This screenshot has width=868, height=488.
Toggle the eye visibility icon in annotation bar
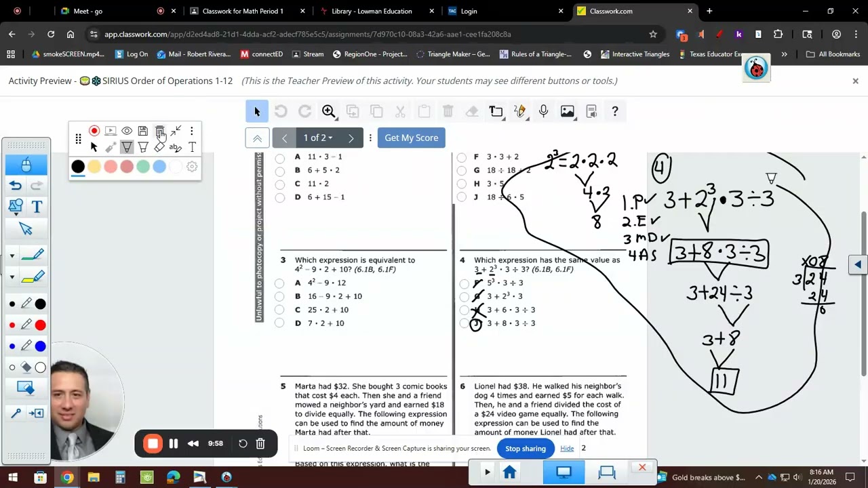(x=127, y=131)
